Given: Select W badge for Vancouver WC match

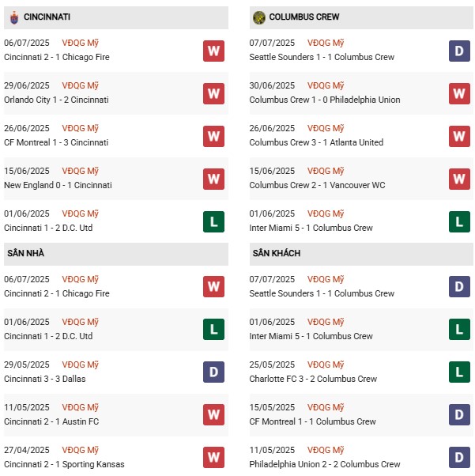Looking at the screenshot, I should (459, 179).
